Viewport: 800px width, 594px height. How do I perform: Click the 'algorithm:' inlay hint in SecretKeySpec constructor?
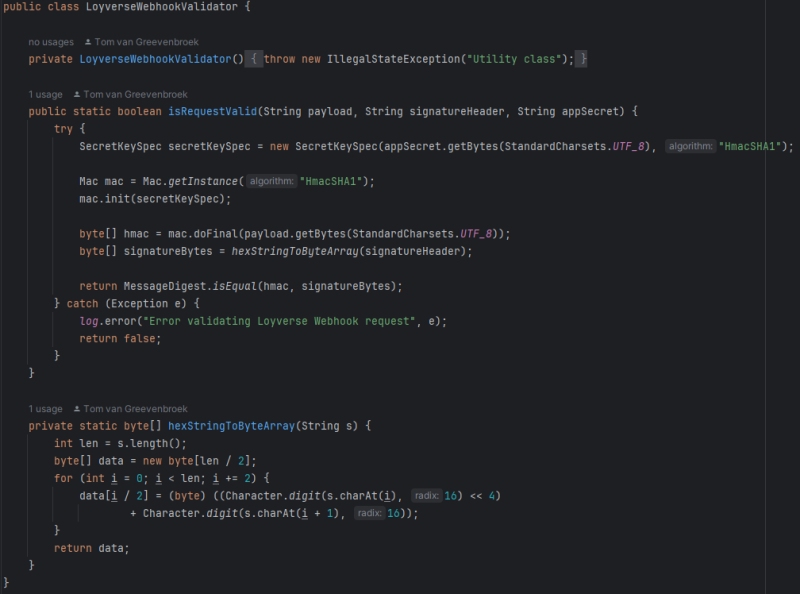pos(691,146)
